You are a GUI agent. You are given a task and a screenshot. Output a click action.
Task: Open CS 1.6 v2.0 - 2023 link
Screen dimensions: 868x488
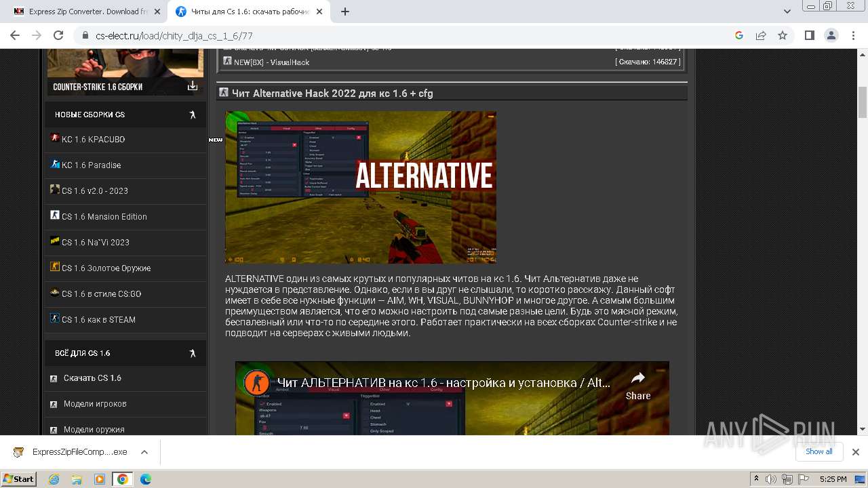pyautogui.click(x=95, y=190)
